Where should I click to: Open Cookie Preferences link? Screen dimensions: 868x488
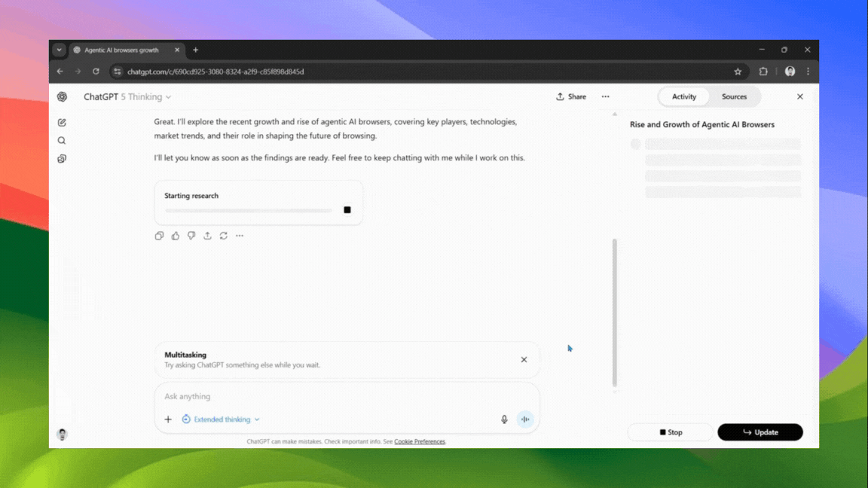pos(420,441)
